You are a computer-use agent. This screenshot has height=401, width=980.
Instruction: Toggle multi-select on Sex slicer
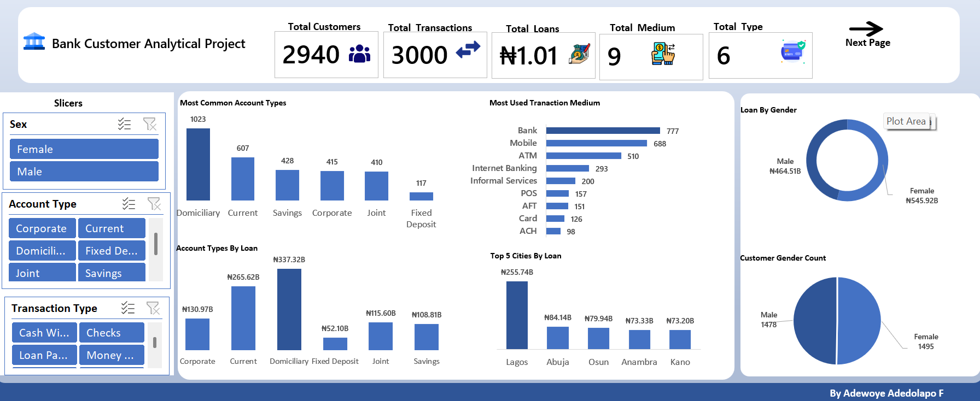coord(124,124)
